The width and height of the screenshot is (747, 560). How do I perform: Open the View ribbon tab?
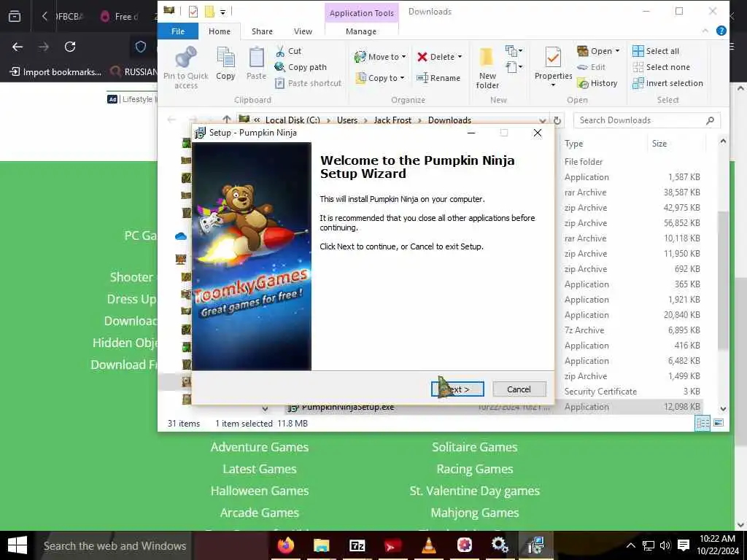point(303,31)
